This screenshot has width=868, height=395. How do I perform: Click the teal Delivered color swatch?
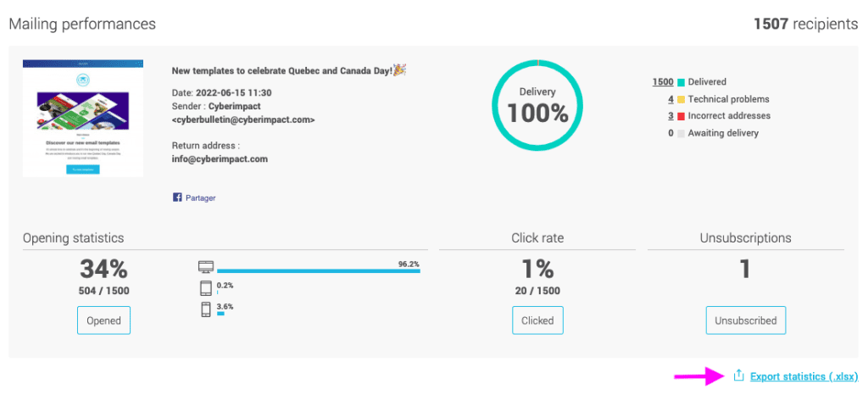coord(681,82)
